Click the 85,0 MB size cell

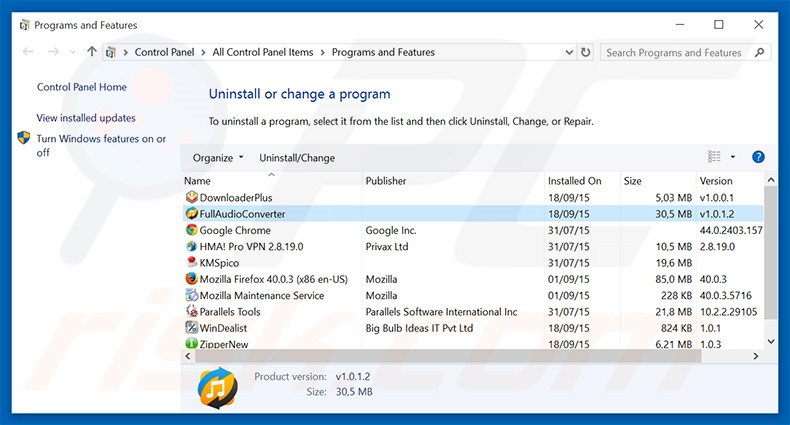pyautogui.click(x=674, y=279)
